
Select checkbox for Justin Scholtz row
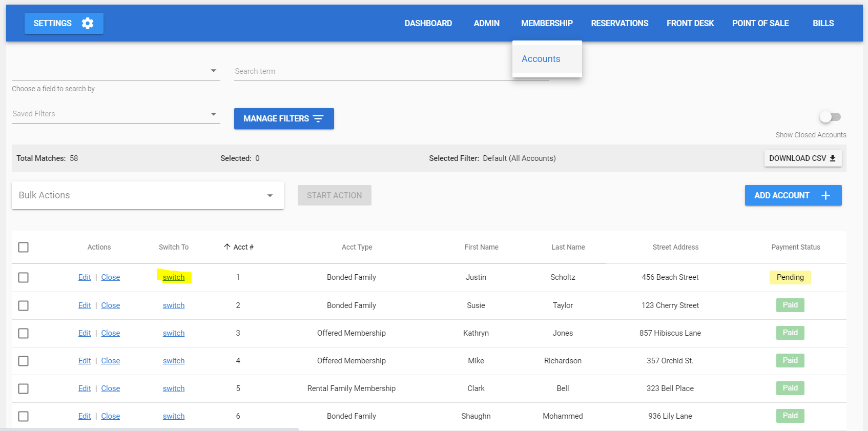tap(23, 277)
